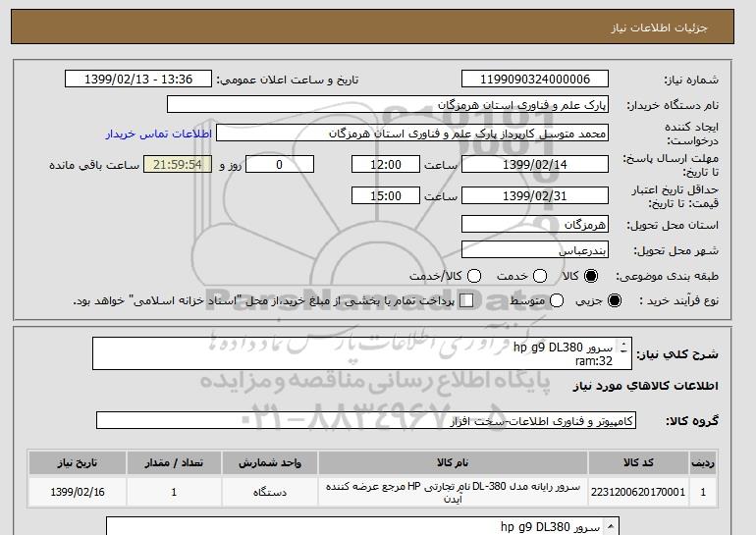Click the واحد شمارش column header
Screen dimensions: 756x535
coord(270,462)
